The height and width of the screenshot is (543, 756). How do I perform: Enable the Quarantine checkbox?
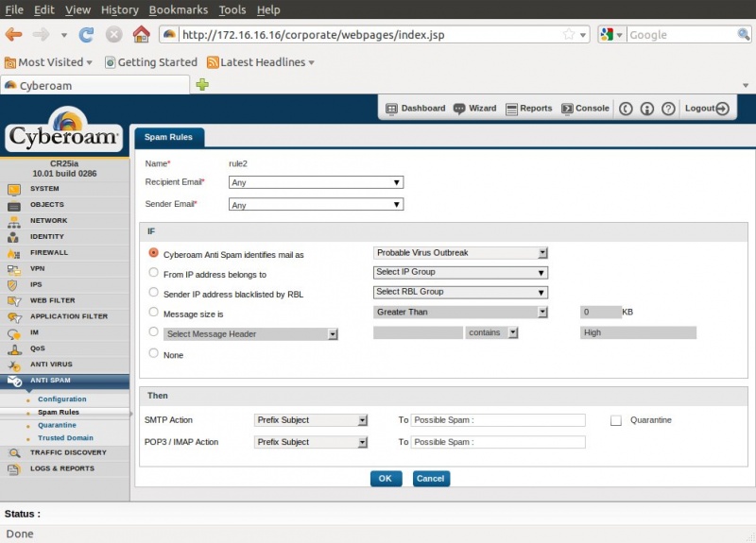tap(616, 420)
